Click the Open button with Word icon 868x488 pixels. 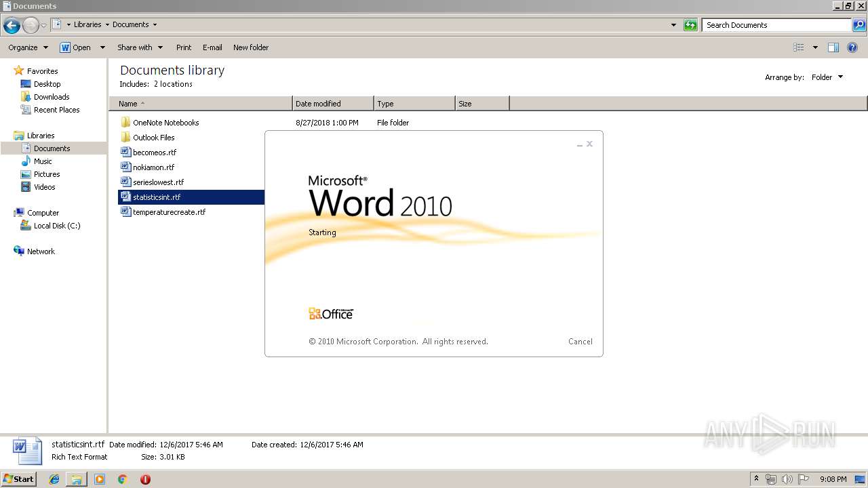[75, 47]
